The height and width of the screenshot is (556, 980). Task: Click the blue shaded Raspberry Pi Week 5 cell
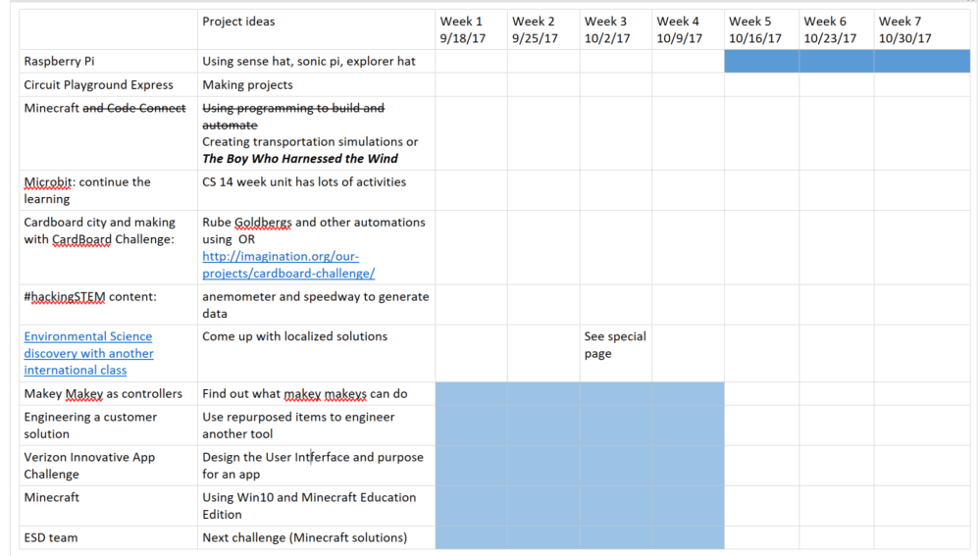[x=760, y=61]
